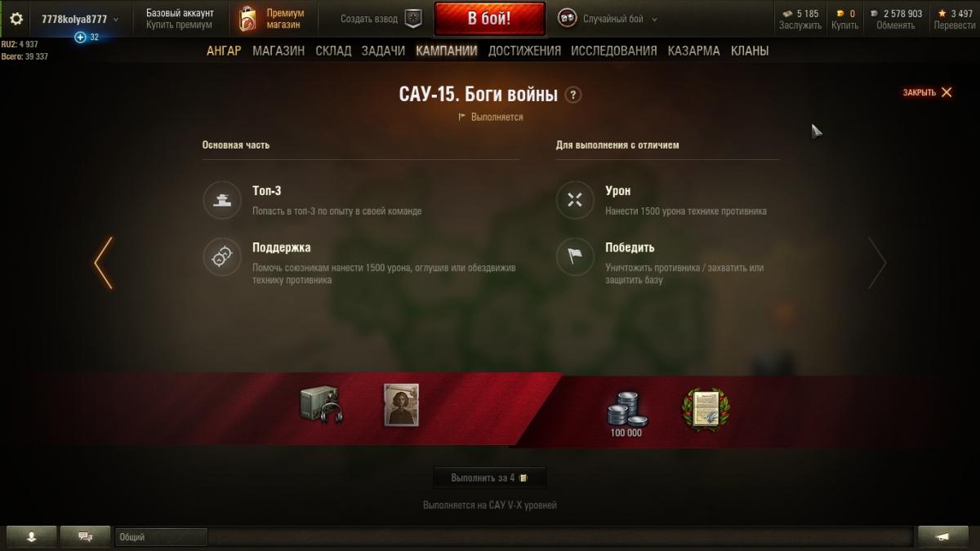
Task: Click the bottom-left contacts download-arrow button
Action: click(32, 536)
